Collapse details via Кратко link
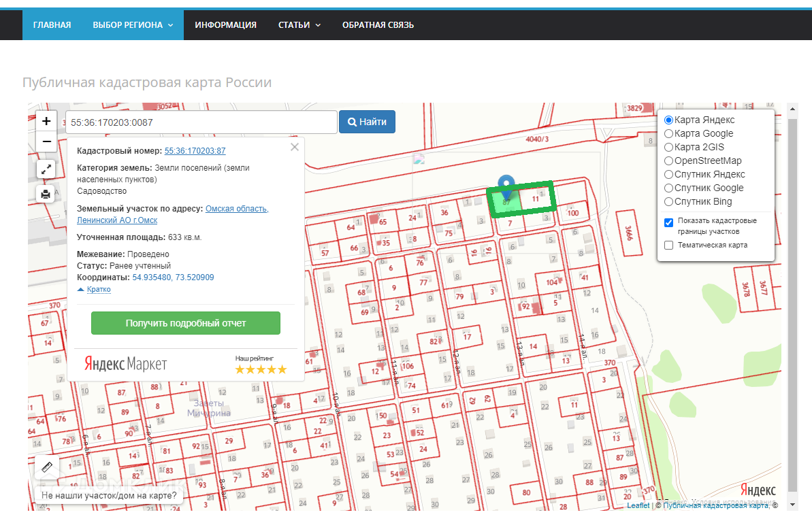Image resolution: width=812 pixels, height=523 pixels. (99, 289)
